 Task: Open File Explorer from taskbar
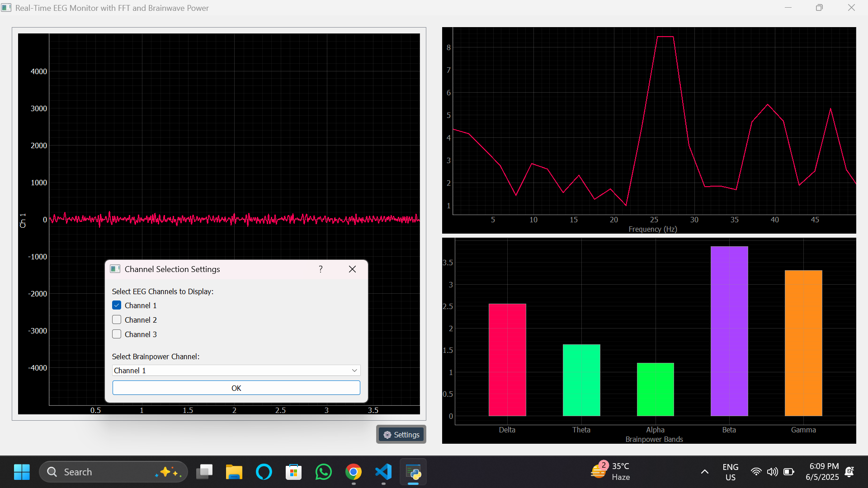click(234, 472)
